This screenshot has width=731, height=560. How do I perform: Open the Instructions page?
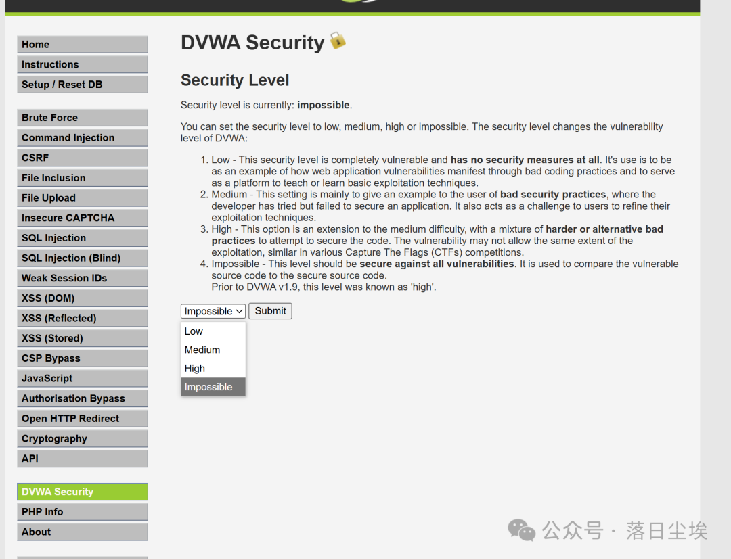click(83, 64)
